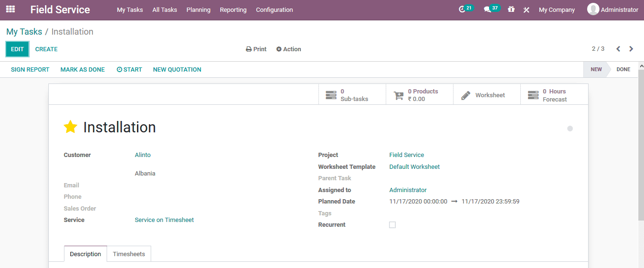644x268 pixels.
Task: Click the CREATE button
Action: coord(46,49)
